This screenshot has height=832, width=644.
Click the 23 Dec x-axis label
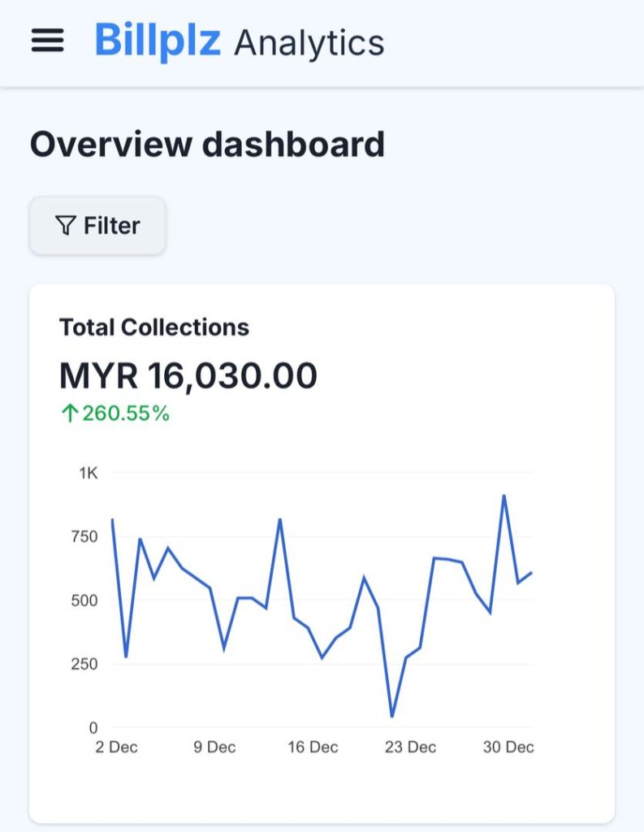(x=410, y=747)
